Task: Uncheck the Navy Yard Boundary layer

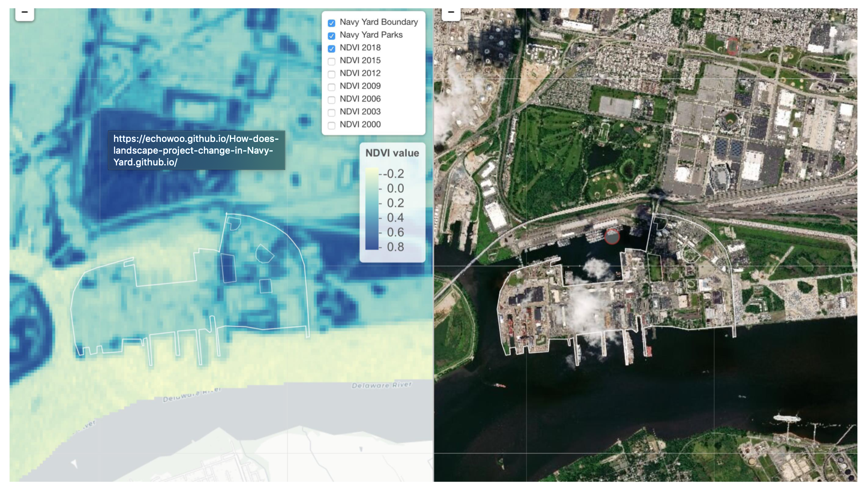Action: pos(331,23)
